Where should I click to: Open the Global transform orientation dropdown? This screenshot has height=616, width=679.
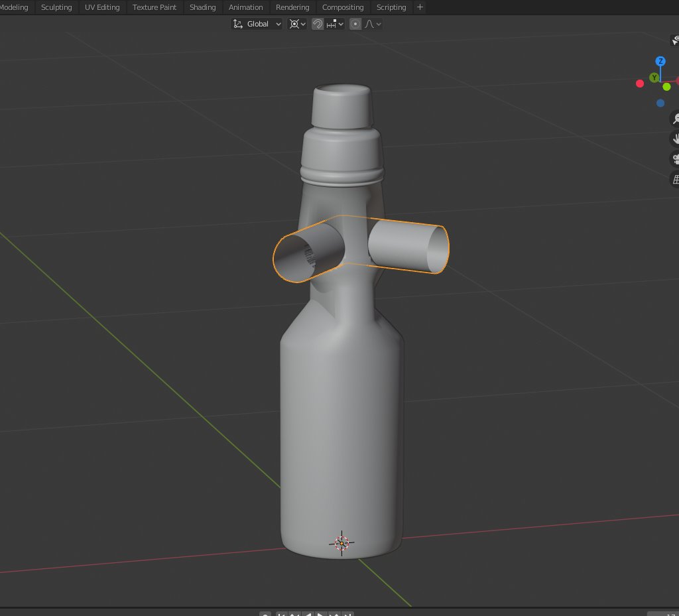coord(257,24)
